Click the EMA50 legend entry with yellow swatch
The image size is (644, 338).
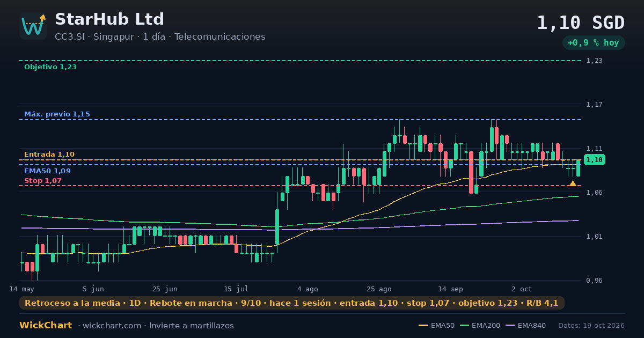(x=436, y=326)
